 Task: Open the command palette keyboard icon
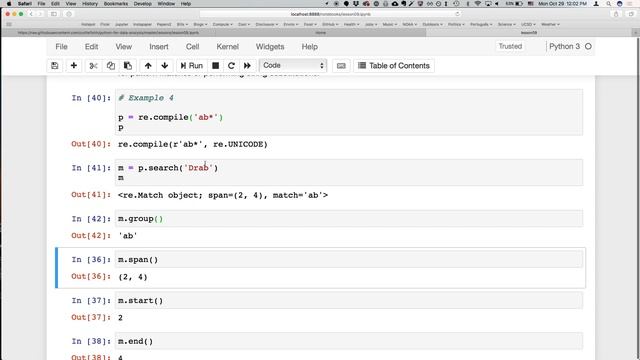click(x=341, y=66)
